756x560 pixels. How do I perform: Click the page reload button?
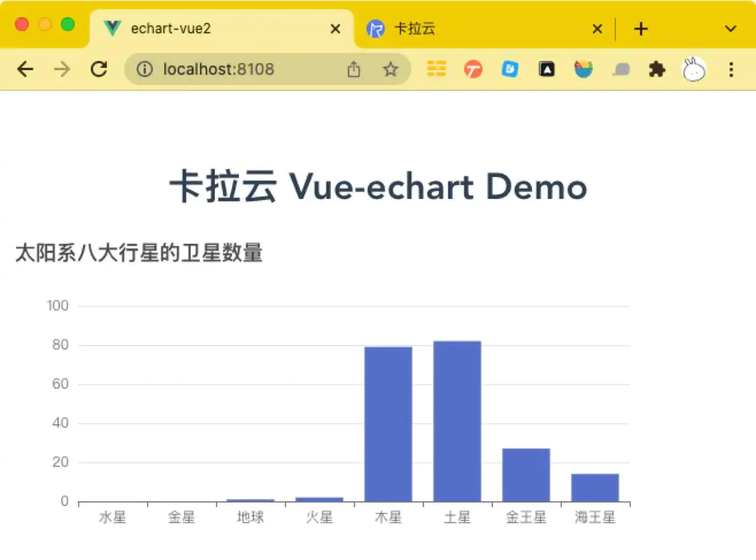click(99, 69)
